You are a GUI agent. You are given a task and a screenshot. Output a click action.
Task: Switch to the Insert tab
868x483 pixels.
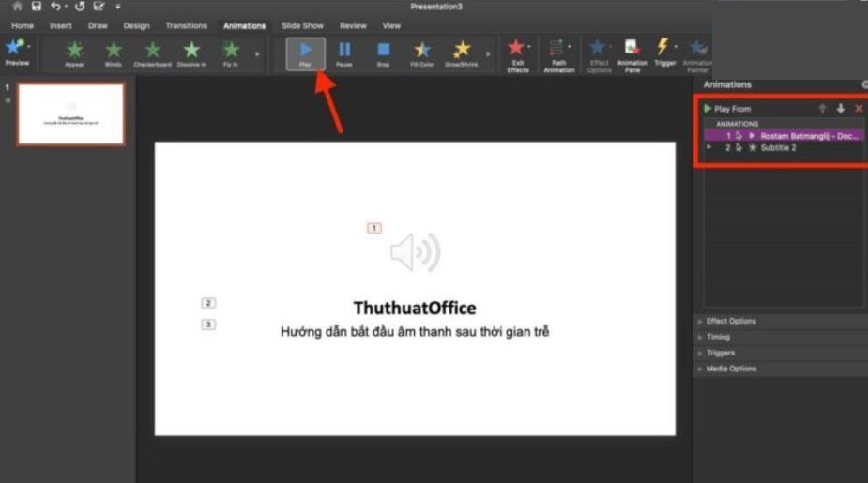click(60, 25)
